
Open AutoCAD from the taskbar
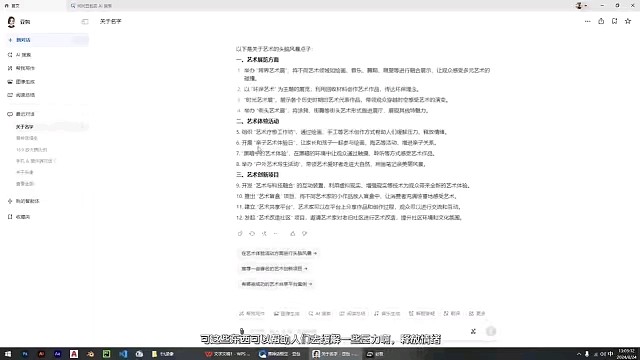click(74, 354)
